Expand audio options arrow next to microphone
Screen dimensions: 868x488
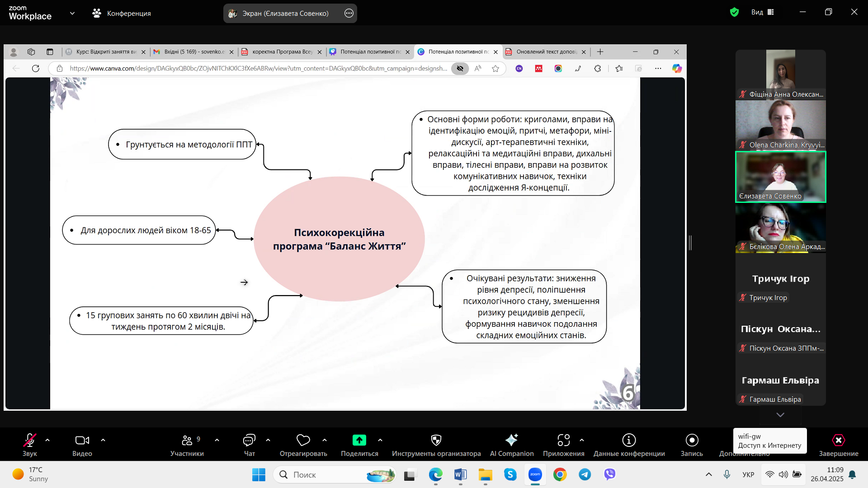click(x=47, y=440)
